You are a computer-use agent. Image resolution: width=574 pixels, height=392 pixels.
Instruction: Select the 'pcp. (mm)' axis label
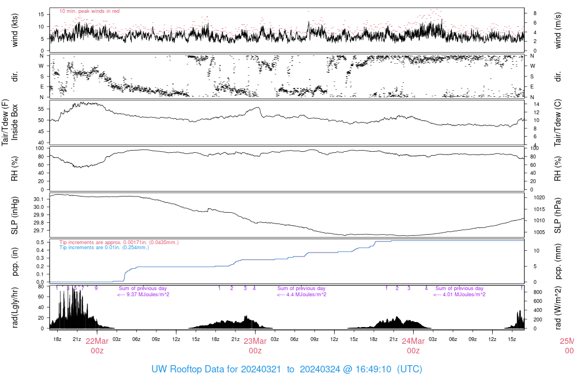pos(558,262)
